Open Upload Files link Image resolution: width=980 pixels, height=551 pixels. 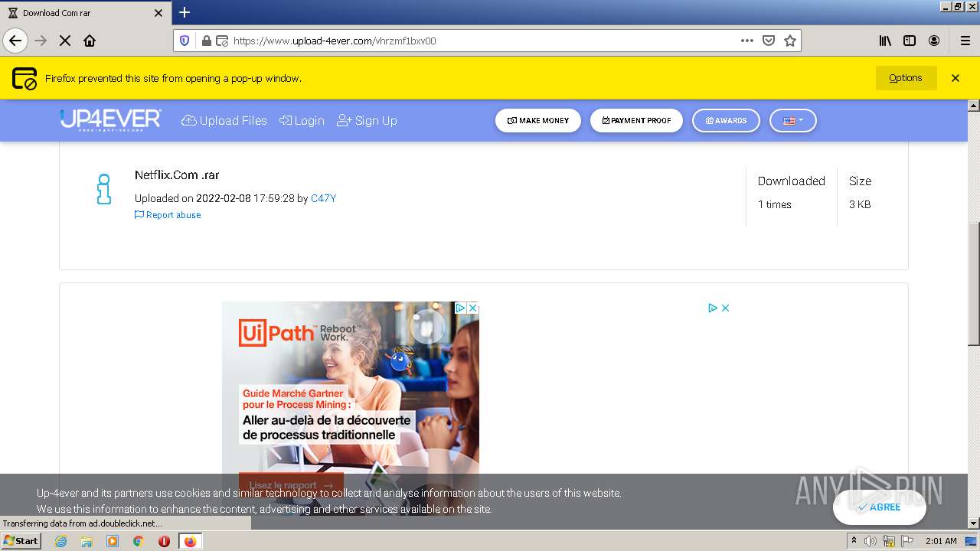224,121
